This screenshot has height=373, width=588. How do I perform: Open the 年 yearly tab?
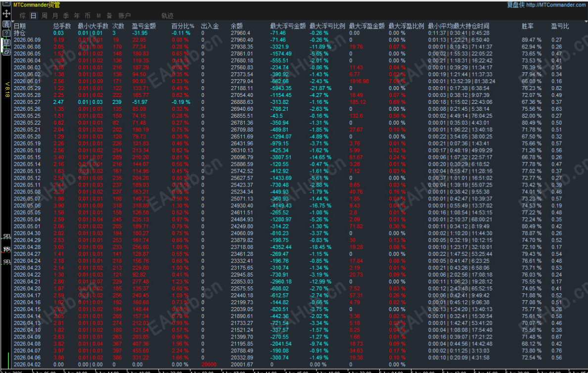click(77, 15)
